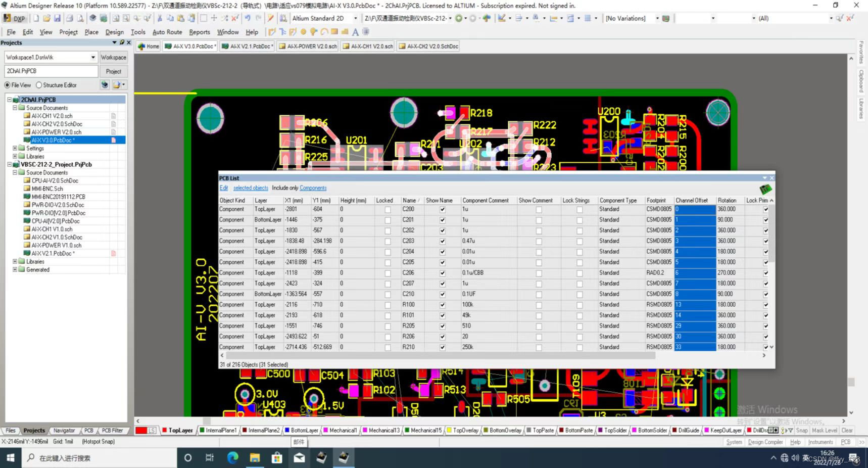868x468 pixels.
Task: Open the Auto Route menu
Action: pyautogui.click(x=167, y=32)
